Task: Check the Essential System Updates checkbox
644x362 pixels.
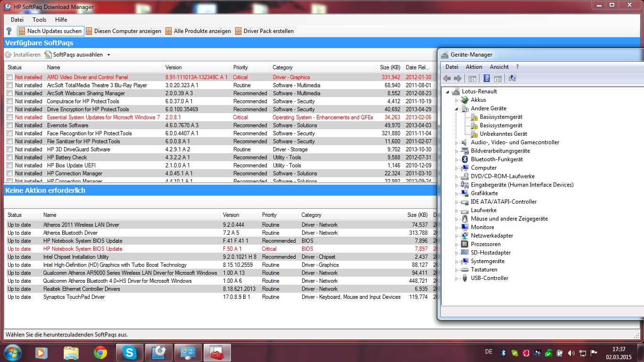Action: pos(10,117)
